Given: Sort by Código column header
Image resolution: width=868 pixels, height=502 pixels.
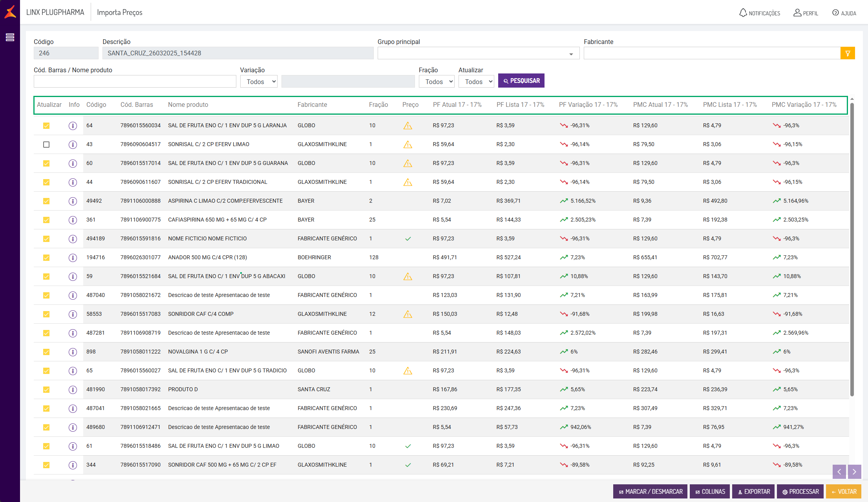Looking at the screenshot, I should pyautogui.click(x=96, y=104).
